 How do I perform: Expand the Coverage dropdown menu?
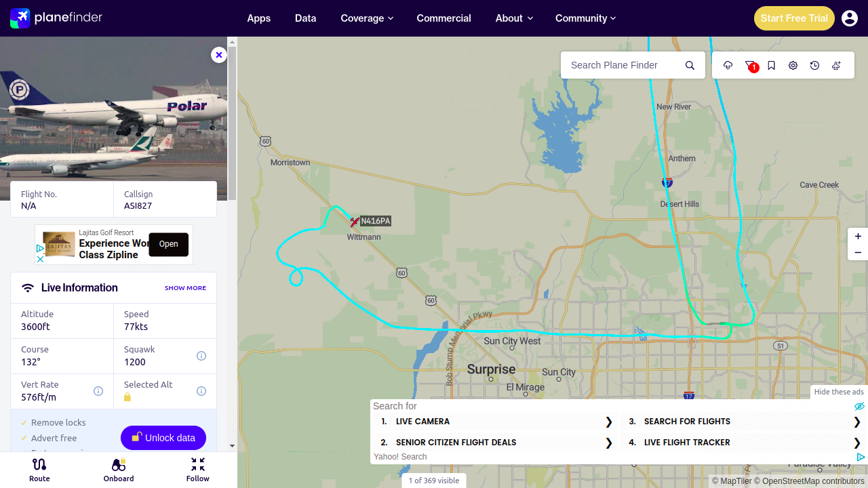click(367, 18)
